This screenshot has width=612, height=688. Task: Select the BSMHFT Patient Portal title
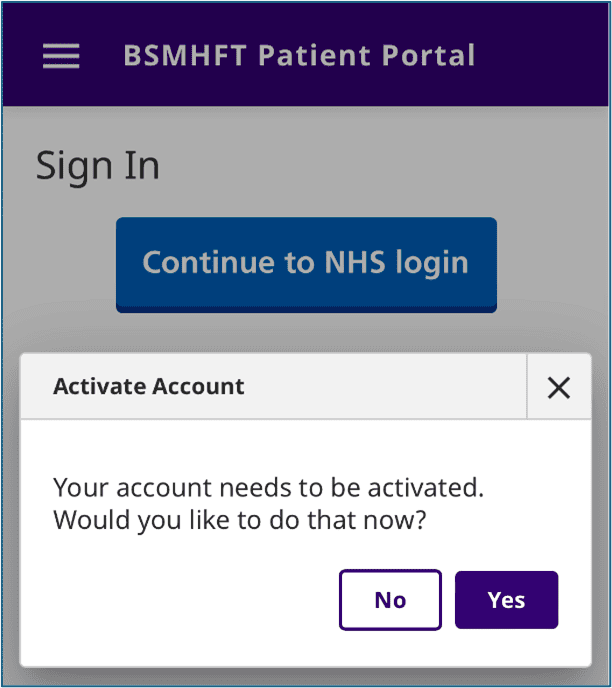(299, 55)
